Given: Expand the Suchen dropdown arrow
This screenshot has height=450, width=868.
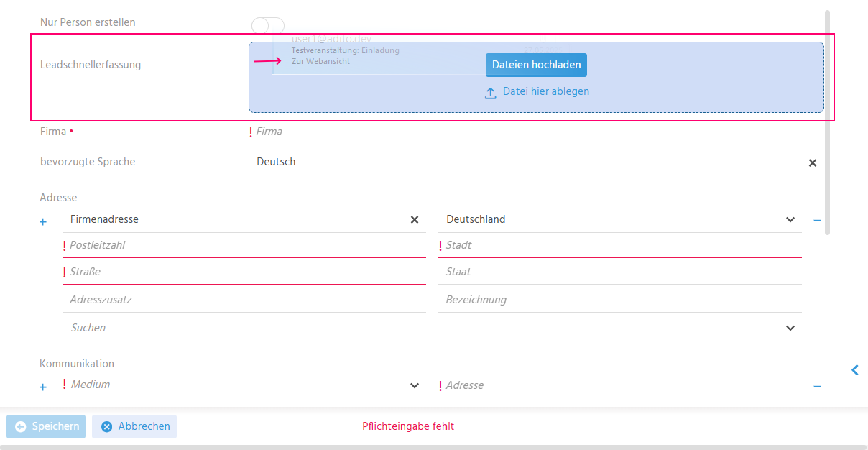Looking at the screenshot, I should (790, 328).
